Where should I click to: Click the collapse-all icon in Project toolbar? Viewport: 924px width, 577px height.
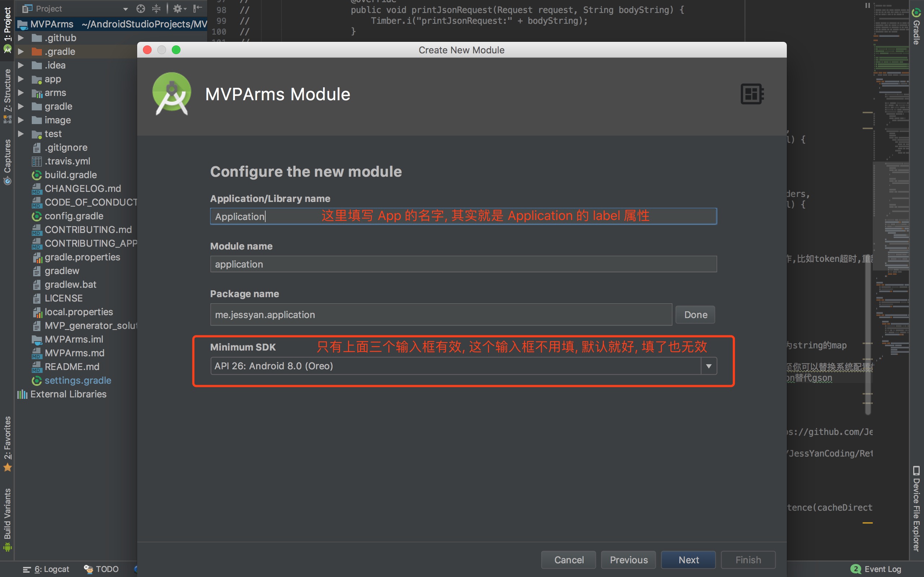pos(156,8)
